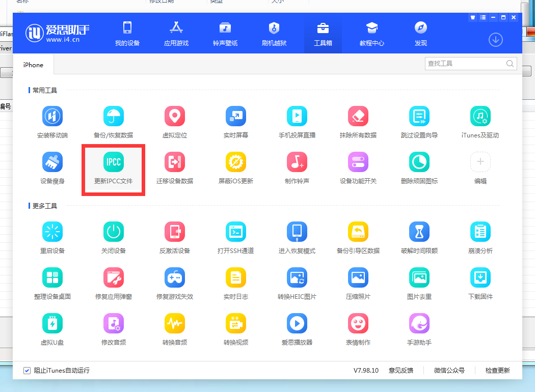
Task: Click the 进入恢复模式 icon
Action: [x=297, y=232]
